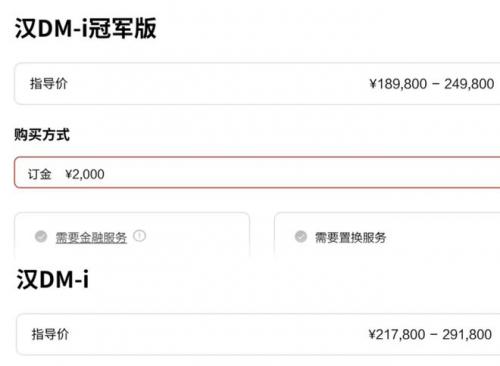500x366 pixels.
Task: Click the 需要置换服务 label text
Action: pyautogui.click(x=351, y=237)
